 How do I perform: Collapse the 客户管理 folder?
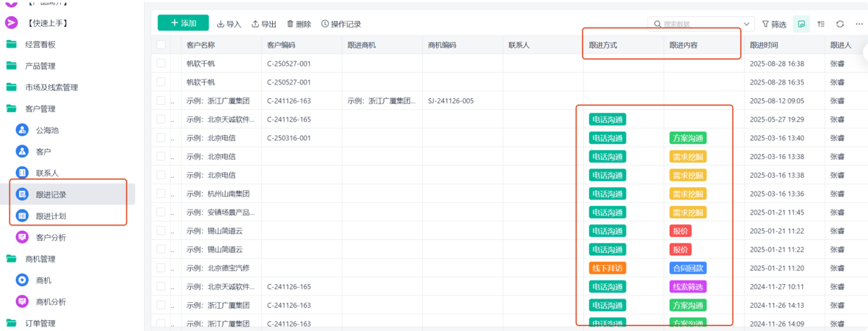point(12,109)
